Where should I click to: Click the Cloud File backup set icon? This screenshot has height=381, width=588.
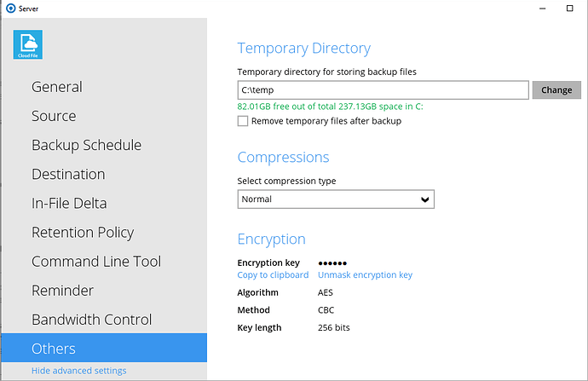28,43
